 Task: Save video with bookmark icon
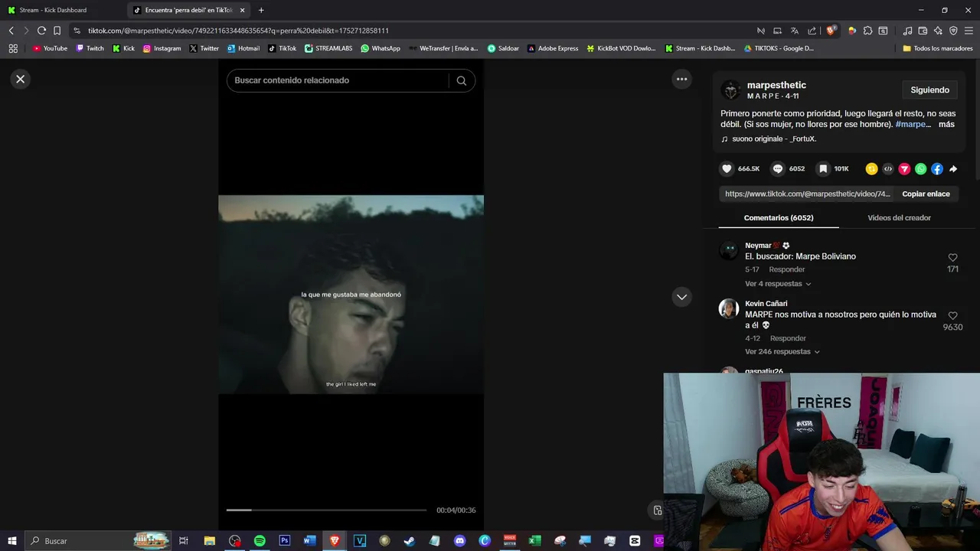point(822,168)
